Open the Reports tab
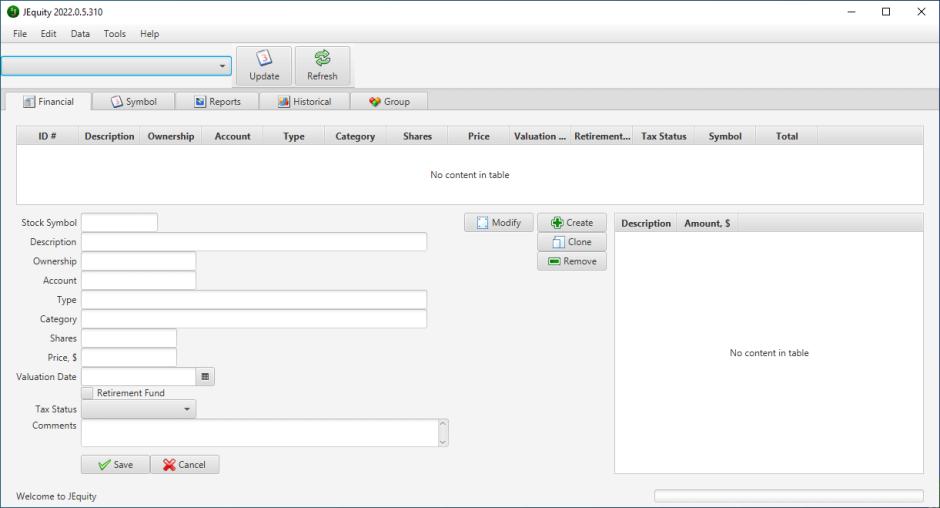The height and width of the screenshot is (508, 940). (217, 101)
